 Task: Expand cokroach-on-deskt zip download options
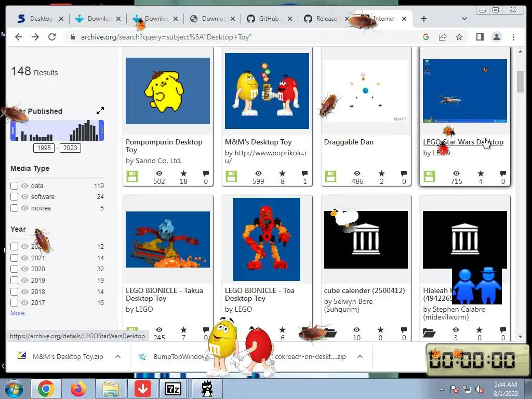360,356
